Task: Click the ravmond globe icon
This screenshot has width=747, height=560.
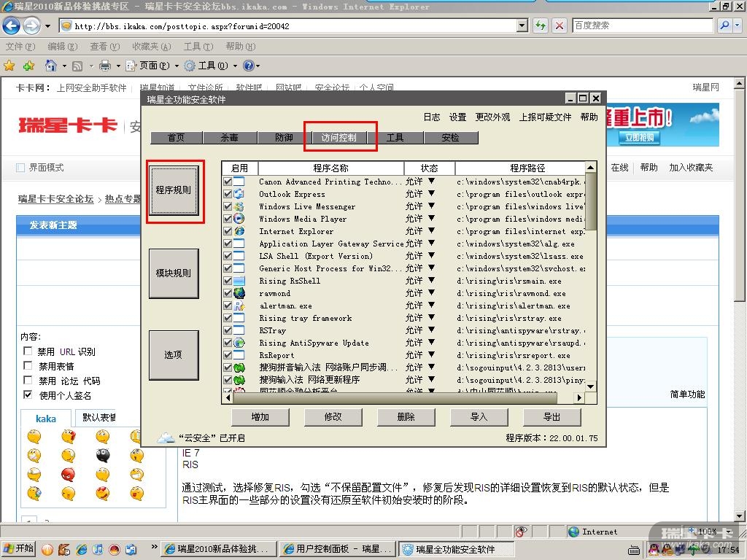Action: click(239, 293)
